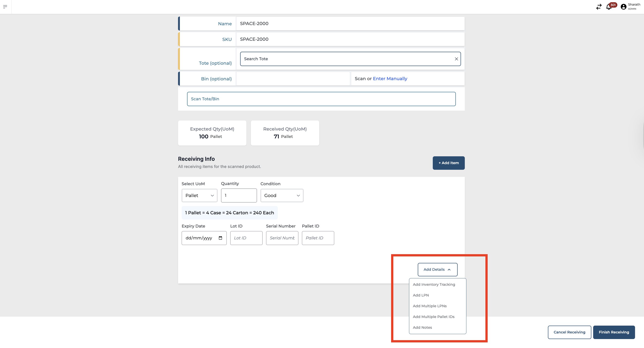
Task: Expand the Select UoM Pallet dropdown
Action: coord(199,195)
